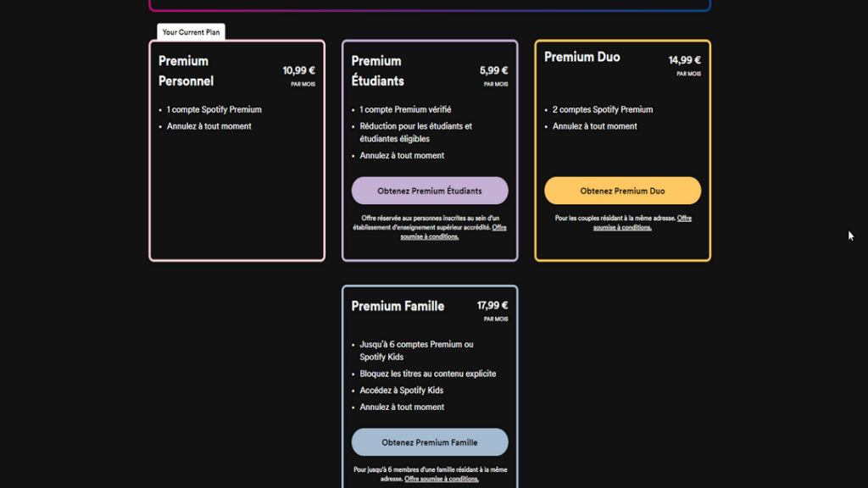This screenshot has height=488, width=868.
Task: Click Obtenez Premium Étudiants button
Action: (x=430, y=191)
